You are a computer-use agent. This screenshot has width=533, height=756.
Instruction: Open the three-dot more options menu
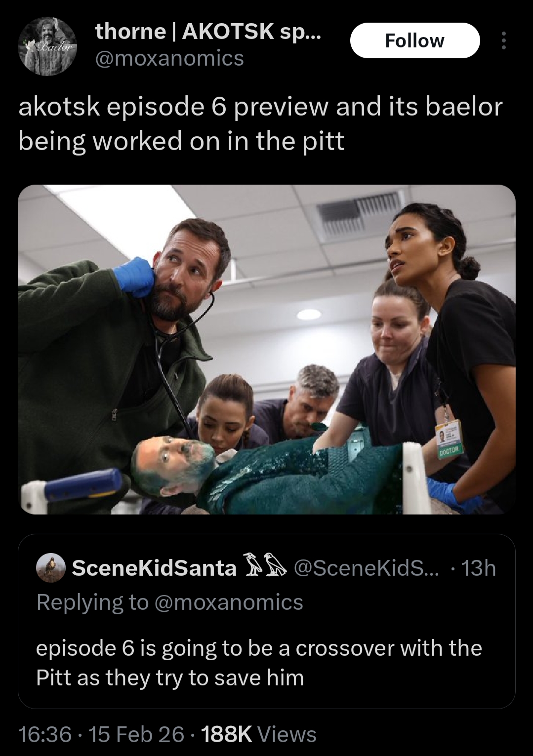[x=503, y=40]
